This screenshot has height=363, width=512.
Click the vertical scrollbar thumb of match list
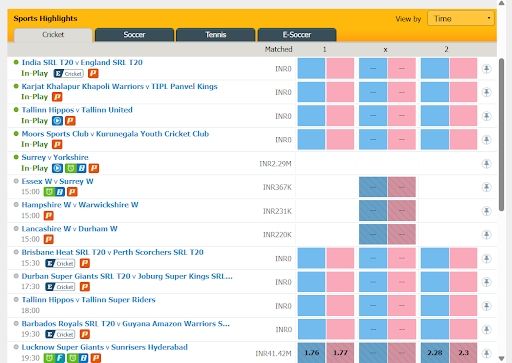pos(501,134)
